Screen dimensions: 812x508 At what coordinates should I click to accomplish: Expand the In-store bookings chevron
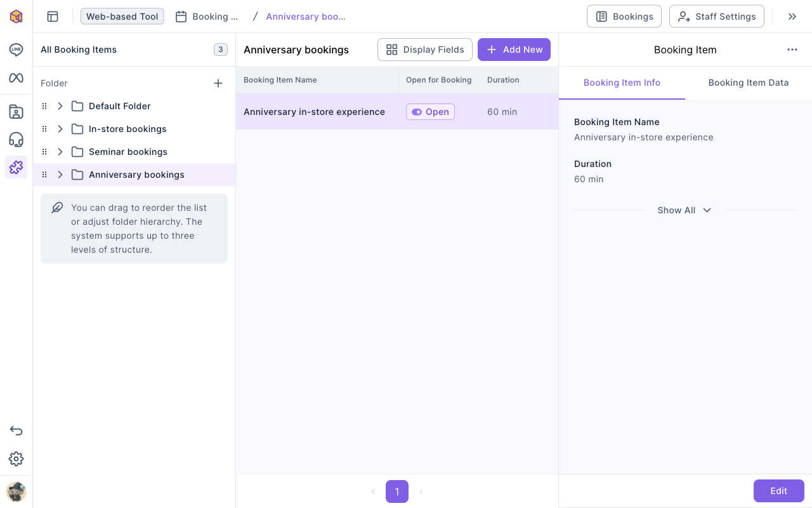pyautogui.click(x=60, y=129)
